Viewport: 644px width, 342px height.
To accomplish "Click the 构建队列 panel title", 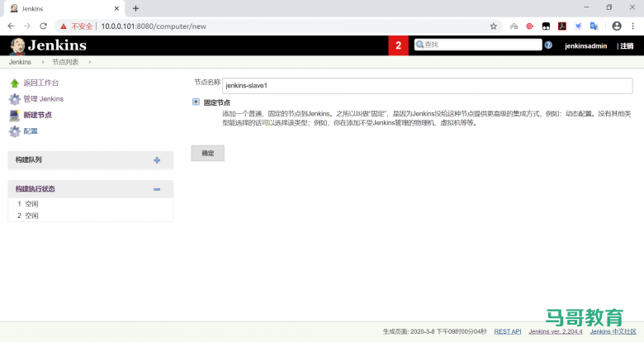I will click(x=28, y=160).
